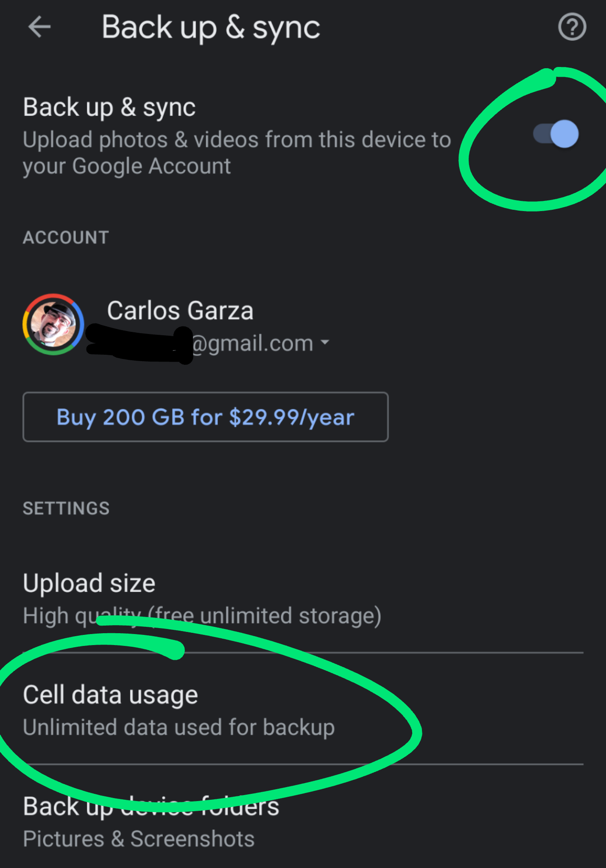606x868 pixels.
Task: Click Buy 200 GB for $29.99/year
Action: pyautogui.click(x=206, y=417)
